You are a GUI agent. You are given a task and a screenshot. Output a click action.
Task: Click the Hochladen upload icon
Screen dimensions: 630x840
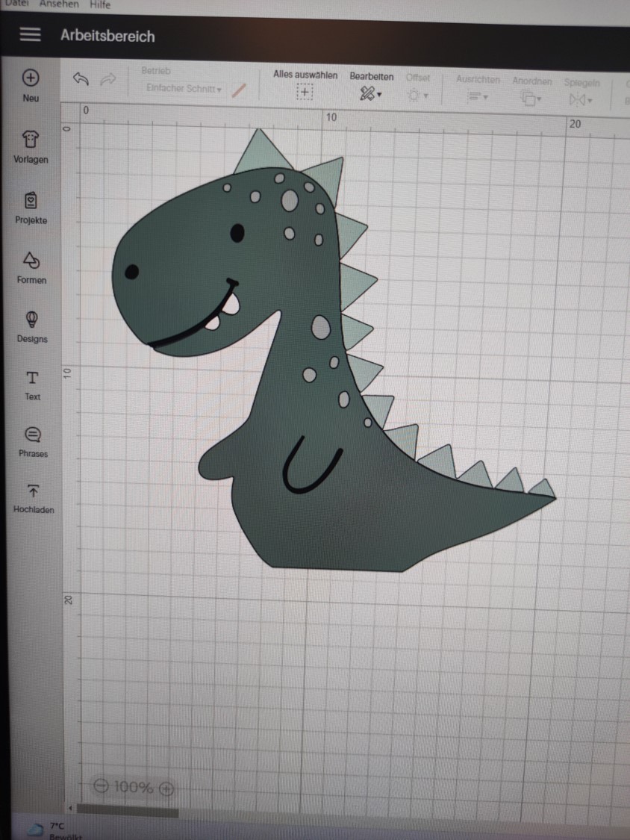click(34, 491)
